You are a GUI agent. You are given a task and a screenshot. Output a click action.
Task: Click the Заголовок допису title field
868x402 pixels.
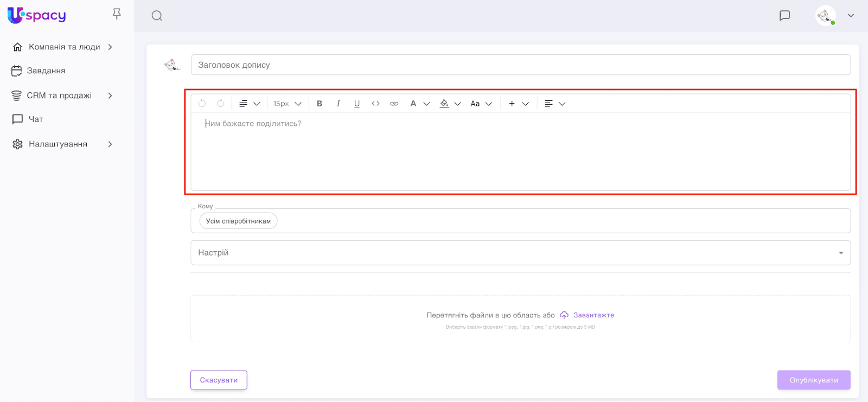(x=520, y=65)
